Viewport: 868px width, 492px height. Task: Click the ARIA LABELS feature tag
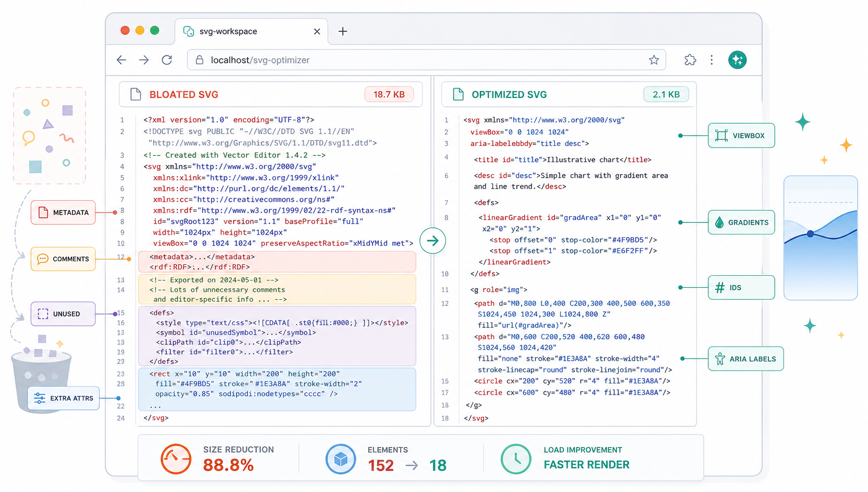(x=746, y=359)
